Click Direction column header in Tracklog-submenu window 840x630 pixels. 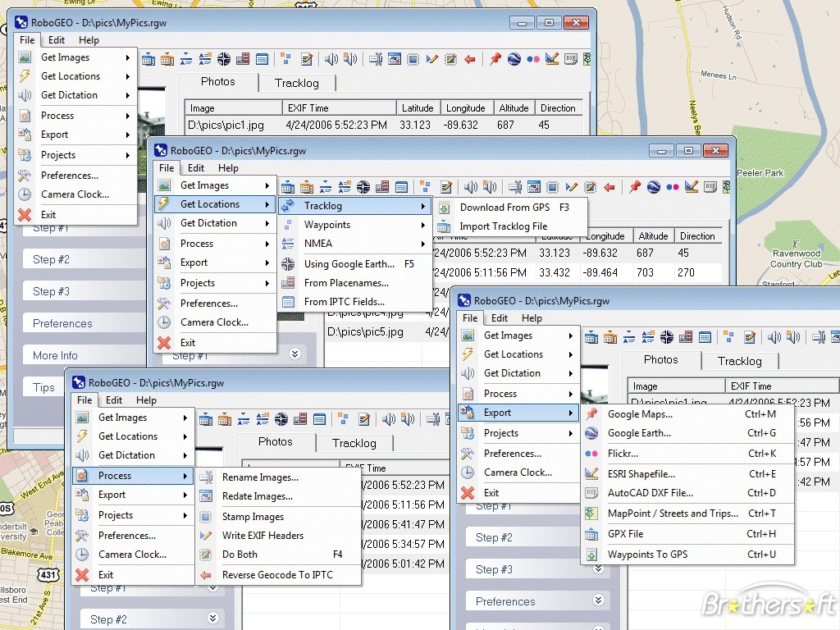tap(698, 236)
